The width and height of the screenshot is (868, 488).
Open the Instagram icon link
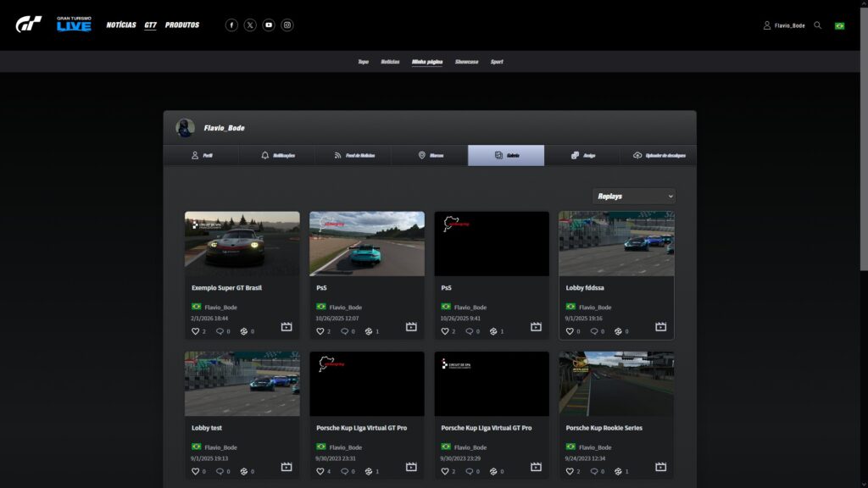pos(287,25)
